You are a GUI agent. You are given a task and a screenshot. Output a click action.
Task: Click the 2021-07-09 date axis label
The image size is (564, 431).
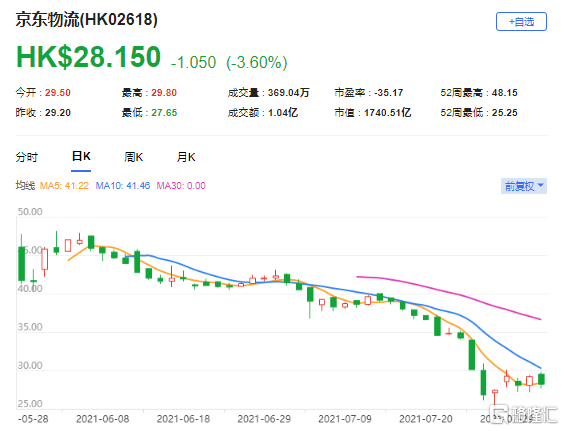pos(345,419)
